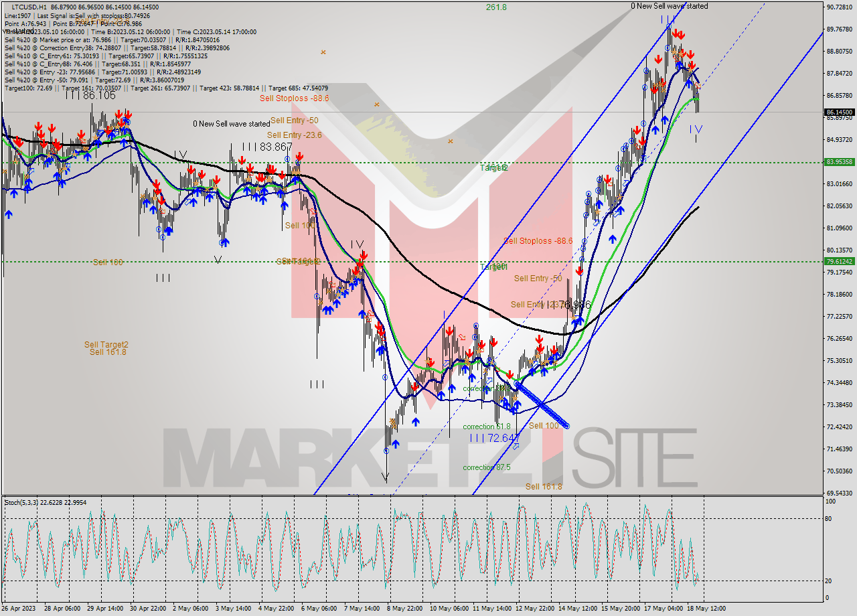Select the green 'Target2' label
Viewport: 857px width, 616px height.
(494, 167)
